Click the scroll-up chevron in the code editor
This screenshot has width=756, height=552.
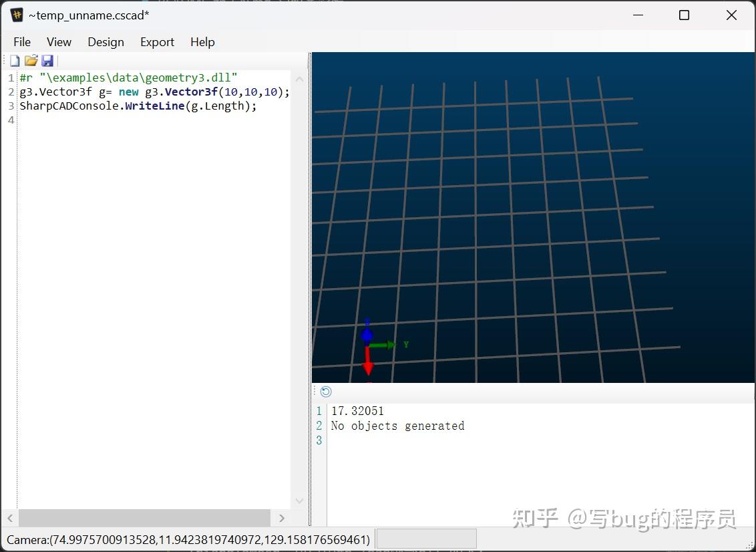[x=299, y=78]
